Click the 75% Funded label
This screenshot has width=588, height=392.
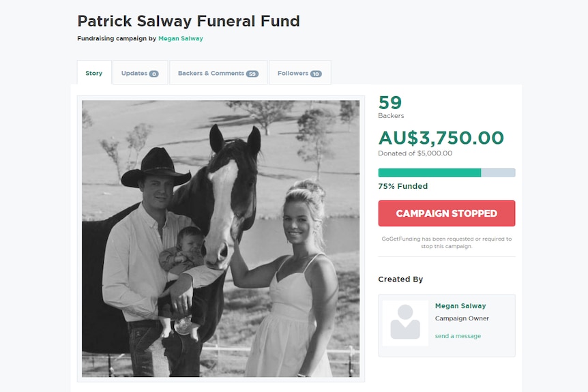click(x=402, y=186)
